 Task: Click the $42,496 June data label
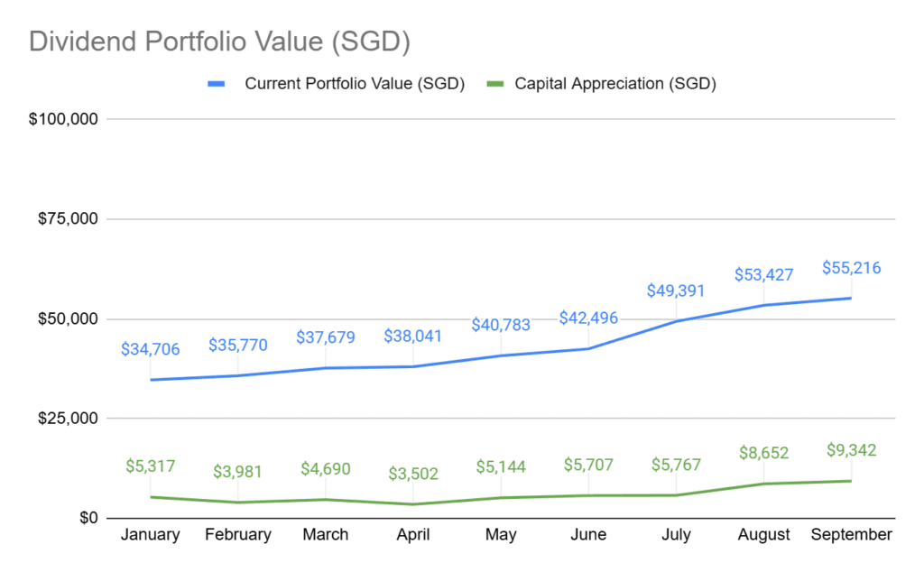pos(588,318)
